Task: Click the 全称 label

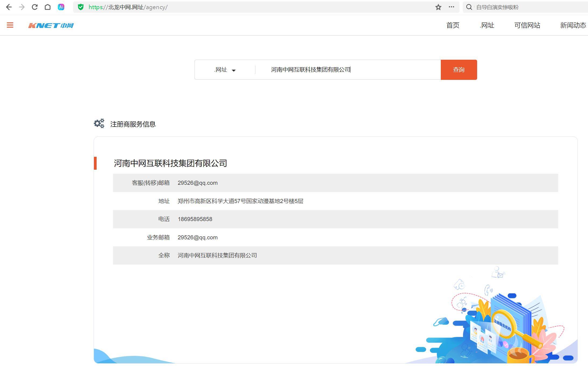Action: (164, 255)
